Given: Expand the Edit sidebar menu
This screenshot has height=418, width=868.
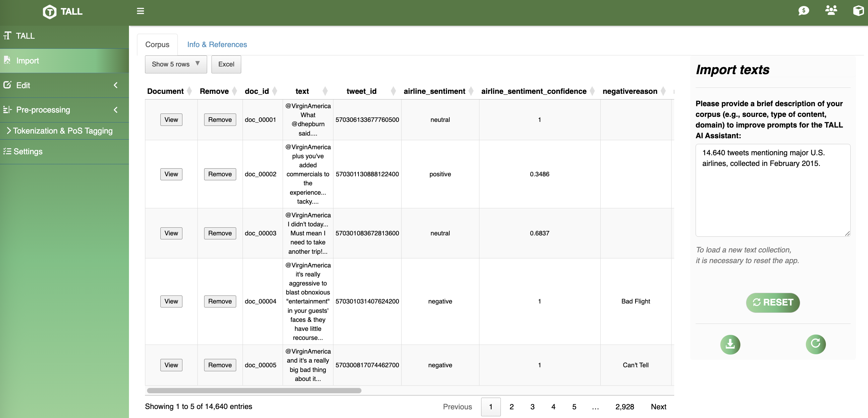Looking at the screenshot, I should coord(64,85).
